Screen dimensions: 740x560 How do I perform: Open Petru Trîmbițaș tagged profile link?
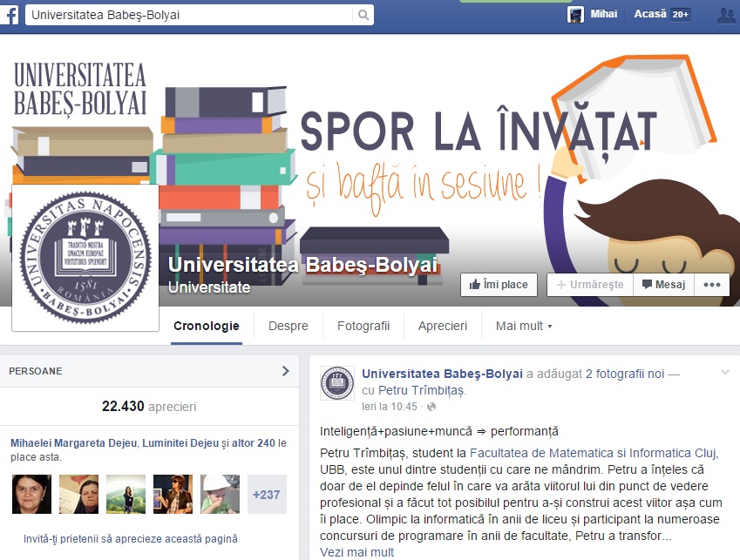coord(422,390)
